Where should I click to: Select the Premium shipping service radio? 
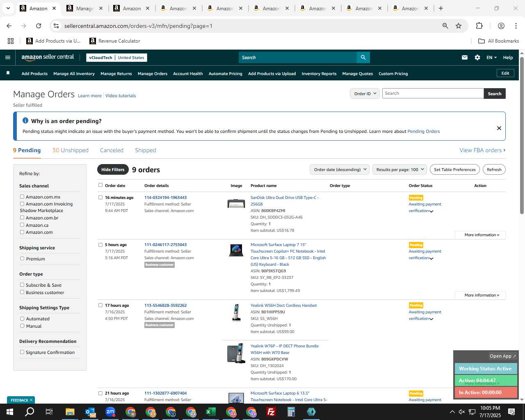[22, 258]
